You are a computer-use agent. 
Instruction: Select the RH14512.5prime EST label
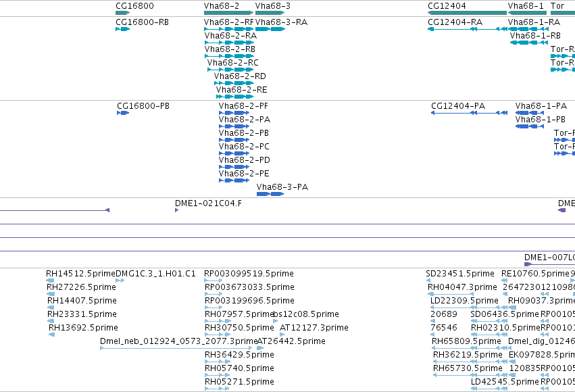coord(80,274)
